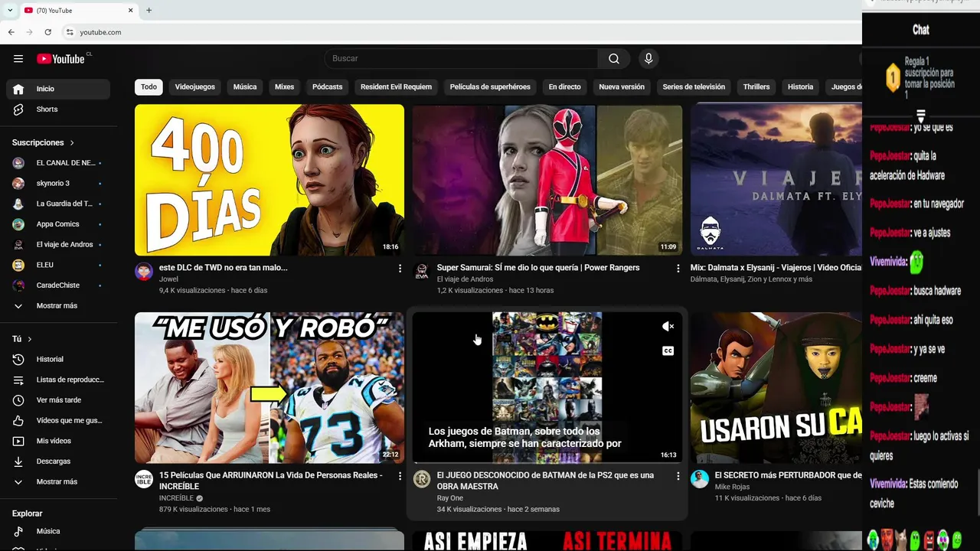Start voice search with microphone icon
Image resolution: width=980 pixels, height=551 pixels.
coord(648,59)
